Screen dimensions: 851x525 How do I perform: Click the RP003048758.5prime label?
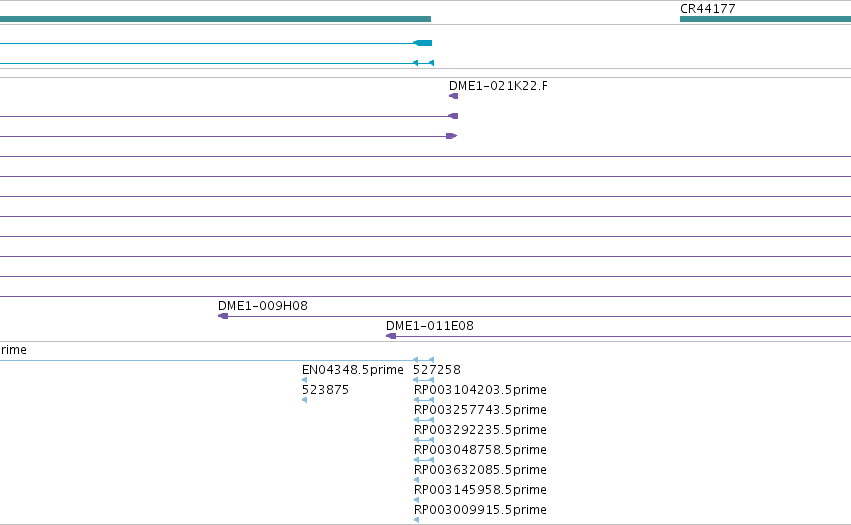coord(480,450)
